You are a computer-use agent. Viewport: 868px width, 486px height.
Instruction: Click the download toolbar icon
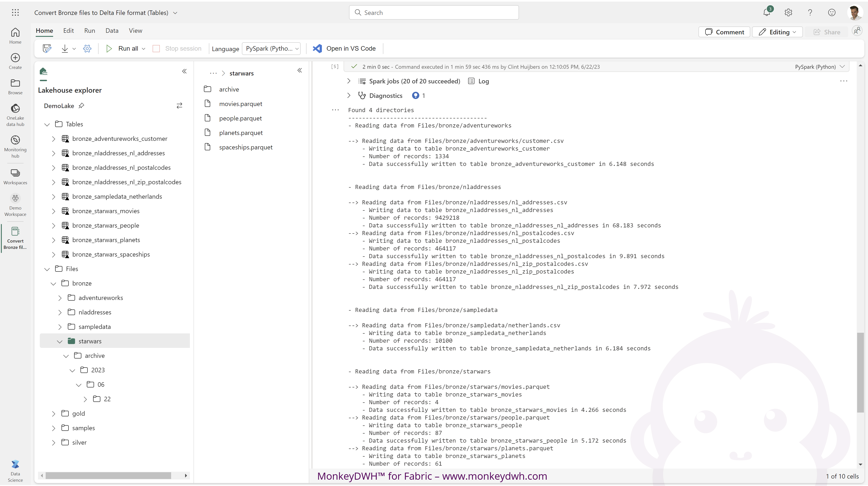65,49
